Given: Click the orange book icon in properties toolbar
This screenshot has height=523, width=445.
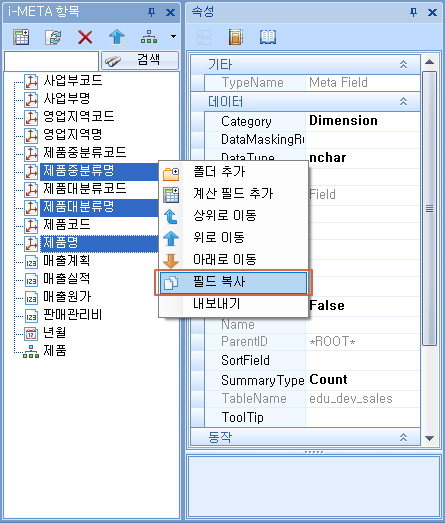Looking at the screenshot, I should [236, 37].
